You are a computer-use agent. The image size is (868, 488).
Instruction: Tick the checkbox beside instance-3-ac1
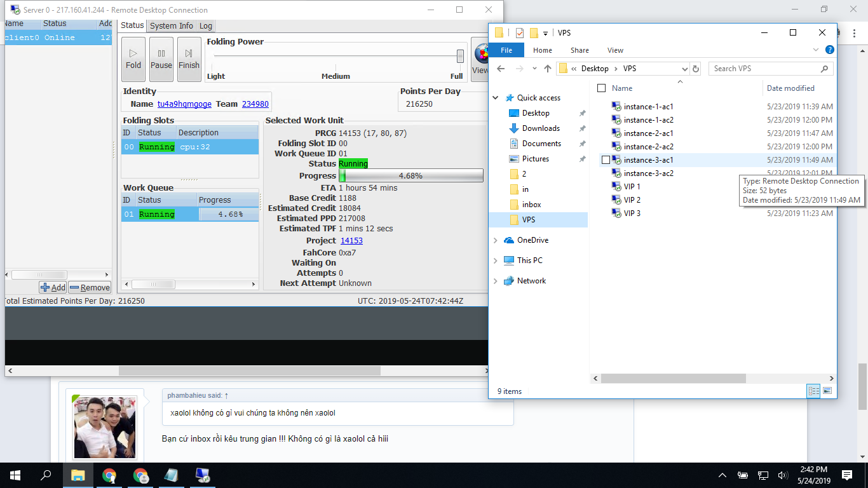click(606, 160)
